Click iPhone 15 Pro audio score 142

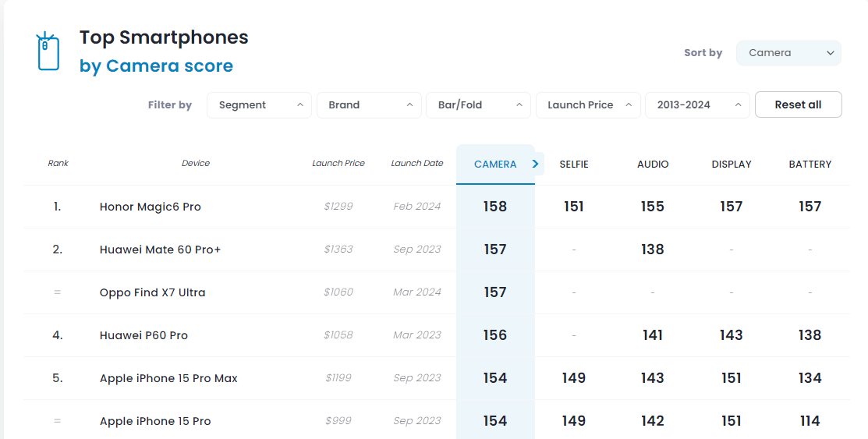click(x=653, y=421)
